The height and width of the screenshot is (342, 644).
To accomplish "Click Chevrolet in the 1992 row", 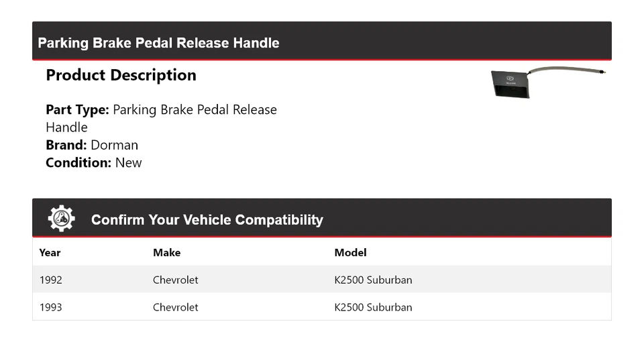I will 175,280.
